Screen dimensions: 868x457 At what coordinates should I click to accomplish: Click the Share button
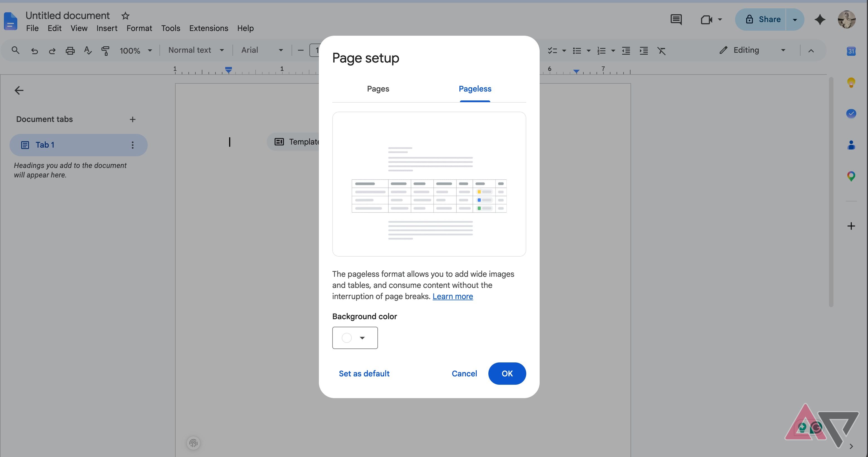761,20
